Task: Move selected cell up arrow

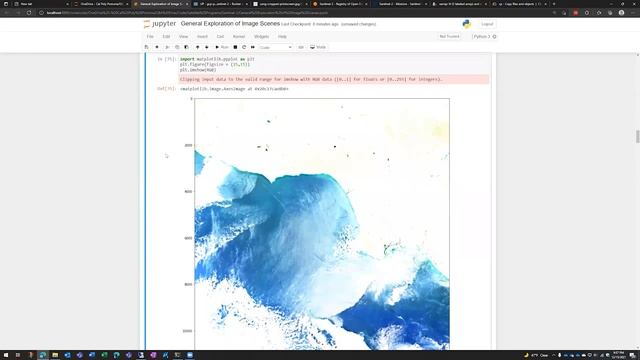Action: click(198, 47)
